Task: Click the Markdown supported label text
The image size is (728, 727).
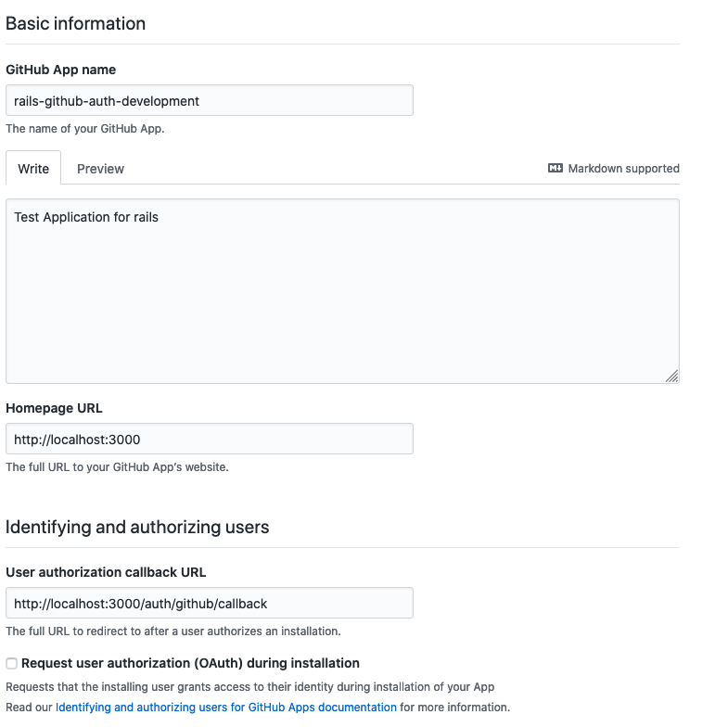Action: [623, 169]
